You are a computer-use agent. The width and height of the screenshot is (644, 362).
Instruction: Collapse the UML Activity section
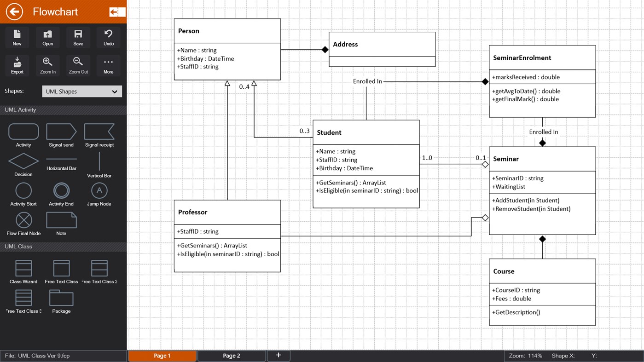(x=63, y=110)
